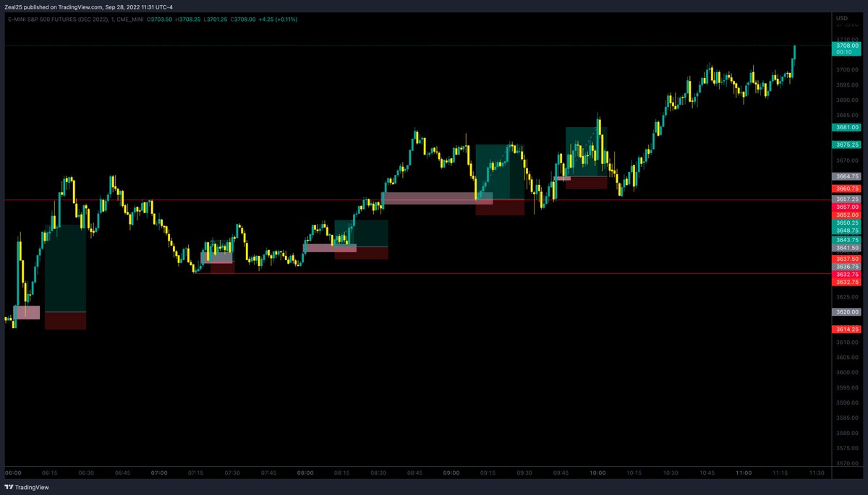Select the long position box starting near 06:15
868x495 pixels.
click(65, 277)
